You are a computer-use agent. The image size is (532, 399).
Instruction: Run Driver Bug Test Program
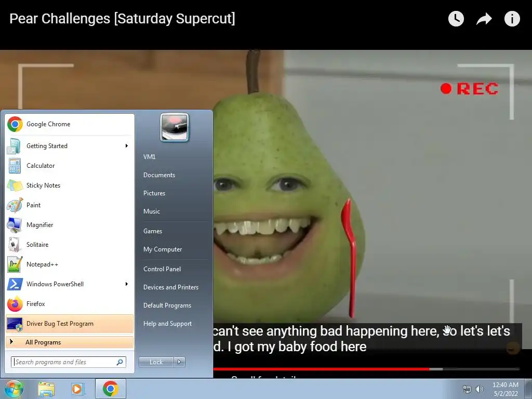pos(70,324)
